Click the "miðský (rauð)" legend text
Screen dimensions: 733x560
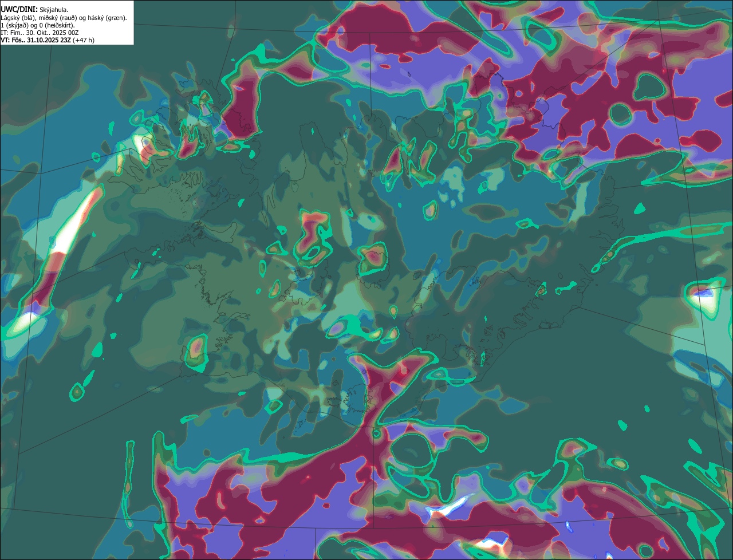58,18
